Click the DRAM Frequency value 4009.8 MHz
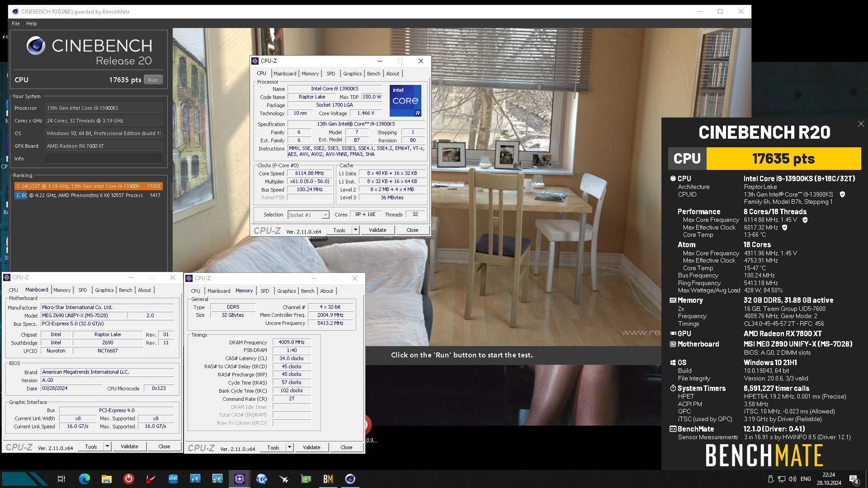868x488 pixels. point(292,342)
